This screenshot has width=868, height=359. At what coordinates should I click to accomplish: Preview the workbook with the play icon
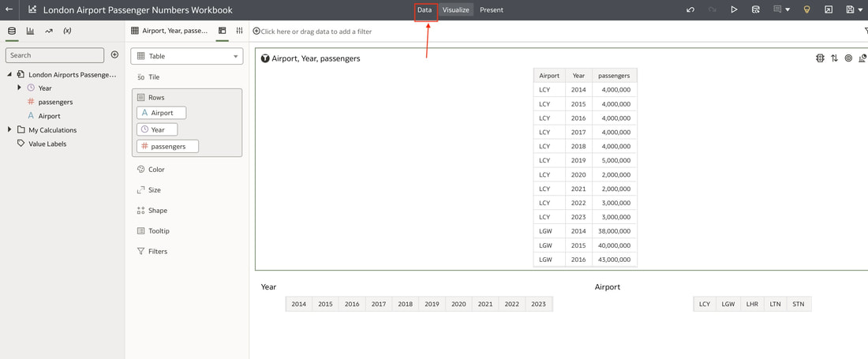(x=734, y=9)
